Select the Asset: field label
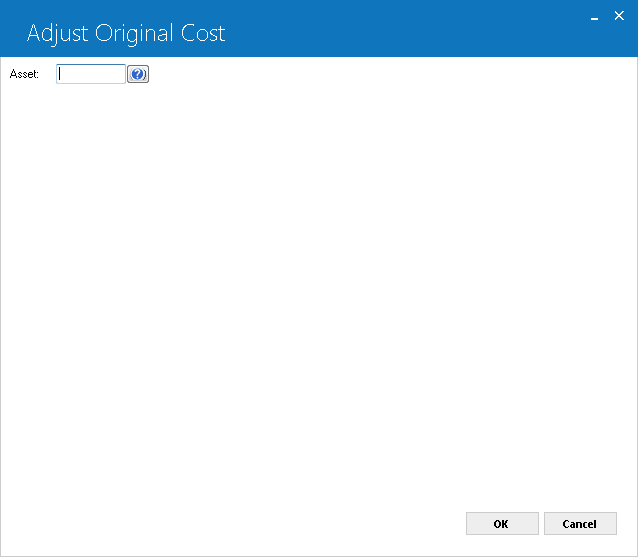The width and height of the screenshot is (638, 557). (24, 74)
